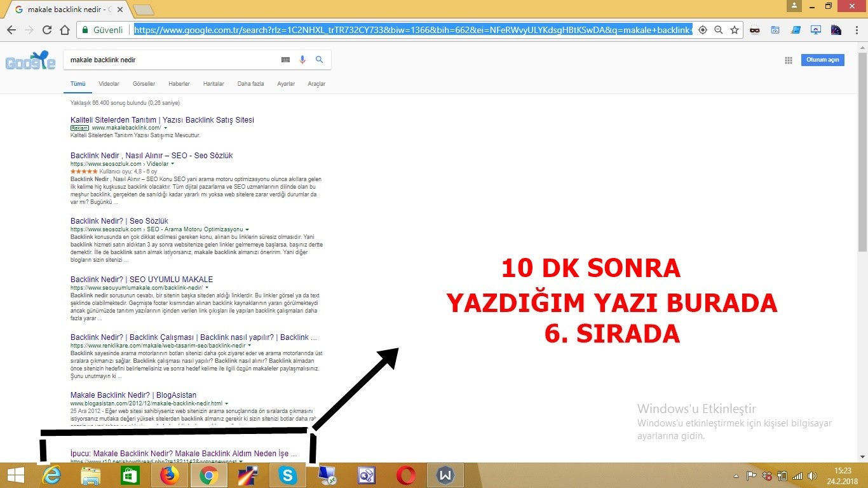The width and height of the screenshot is (868, 488).
Task: Click 'Yaklaşık 66.400 sonuç bulundu' result count
Action: coord(125,102)
